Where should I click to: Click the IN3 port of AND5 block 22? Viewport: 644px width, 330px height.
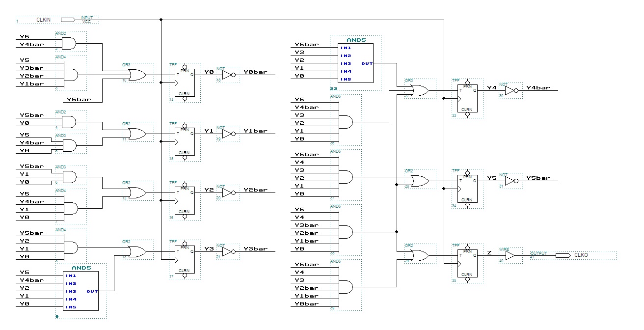[x=346, y=63]
